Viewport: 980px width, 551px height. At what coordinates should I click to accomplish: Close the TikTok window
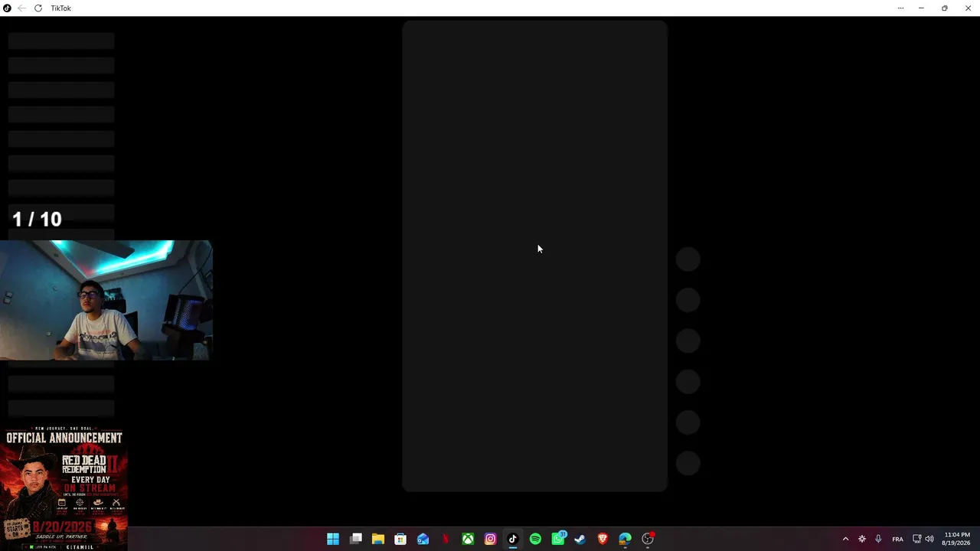click(967, 8)
